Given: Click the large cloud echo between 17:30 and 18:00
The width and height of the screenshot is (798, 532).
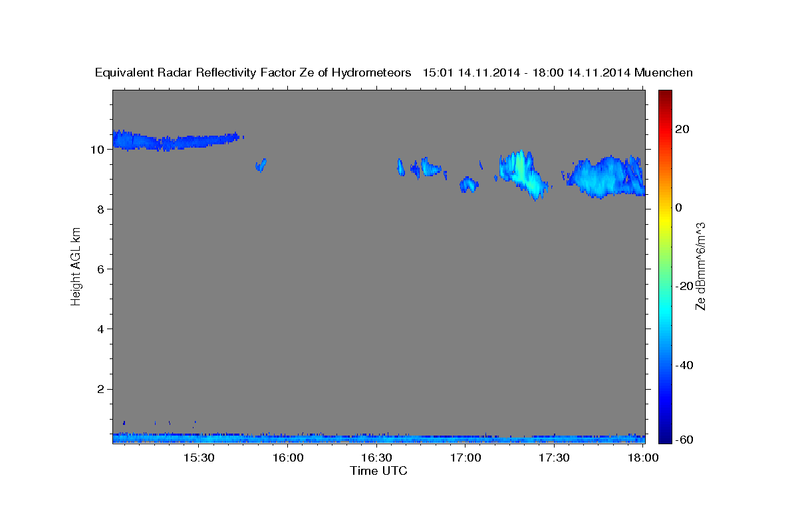Looking at the screenshot, I should coord(605,176).
